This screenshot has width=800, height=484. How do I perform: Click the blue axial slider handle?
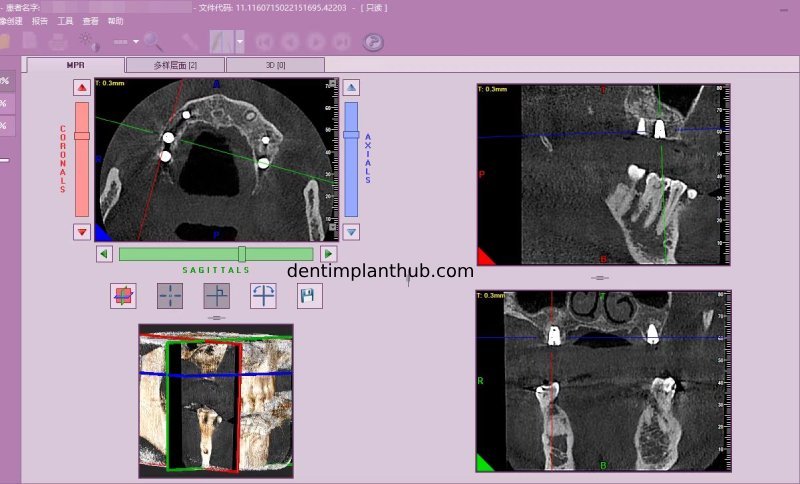coord(351,135)
